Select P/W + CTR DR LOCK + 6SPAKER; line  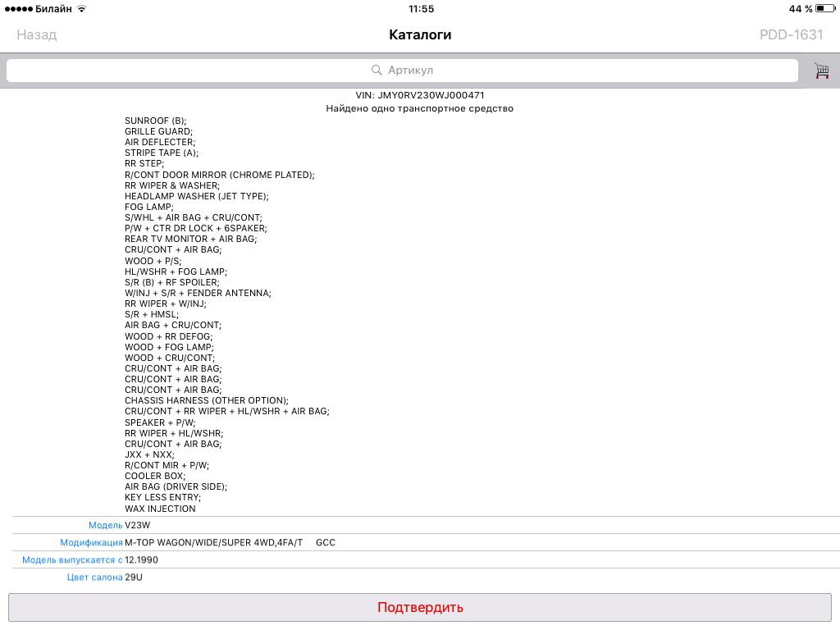click(x=196, y=229)
